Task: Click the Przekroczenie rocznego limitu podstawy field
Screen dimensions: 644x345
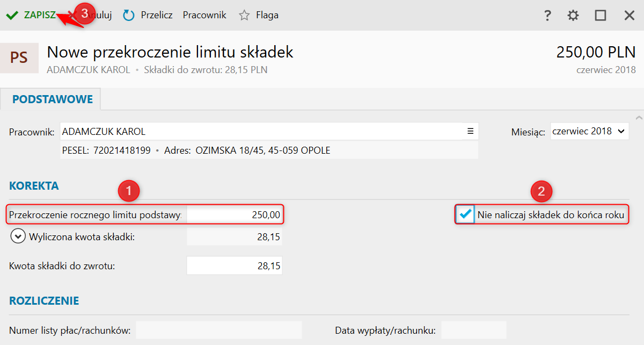Action: [234, 215]
